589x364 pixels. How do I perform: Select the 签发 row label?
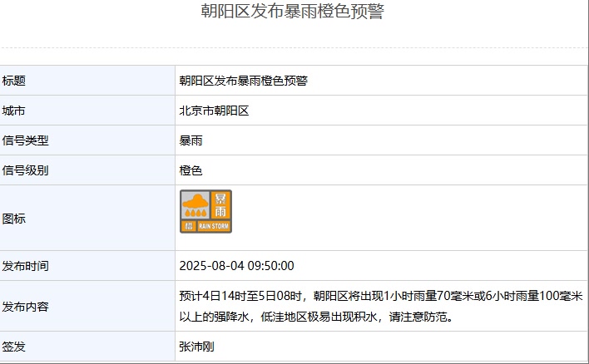(x=14, y=346)
